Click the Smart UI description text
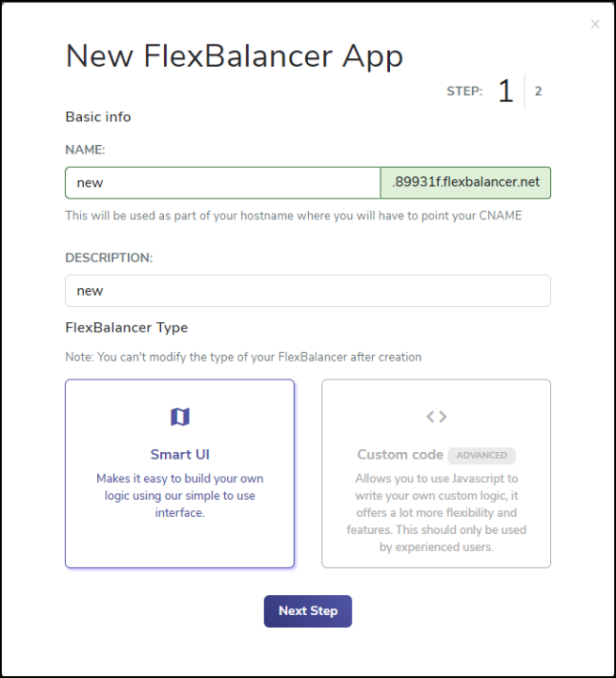The width and height of the screenshot is (616, 678). click(x=180, y=495)
